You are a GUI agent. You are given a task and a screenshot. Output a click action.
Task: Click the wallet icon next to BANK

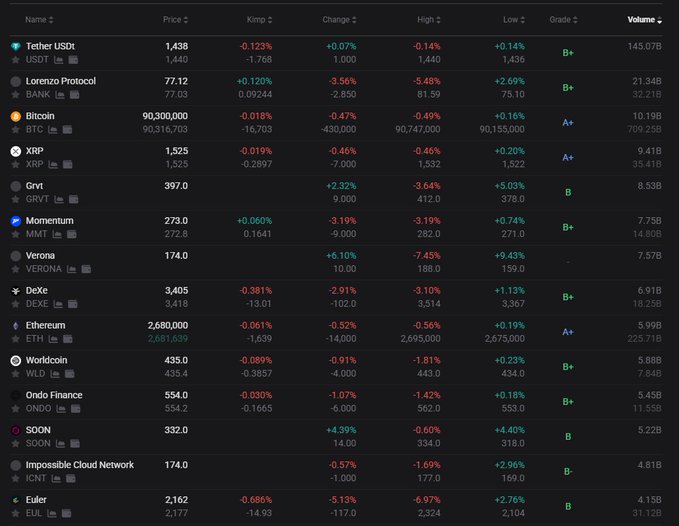74,95
